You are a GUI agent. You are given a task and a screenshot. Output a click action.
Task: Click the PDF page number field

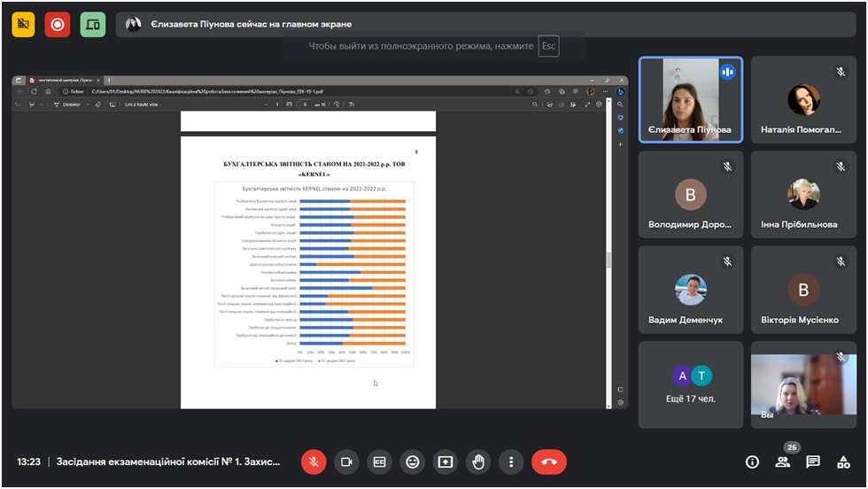click(305, 105)
